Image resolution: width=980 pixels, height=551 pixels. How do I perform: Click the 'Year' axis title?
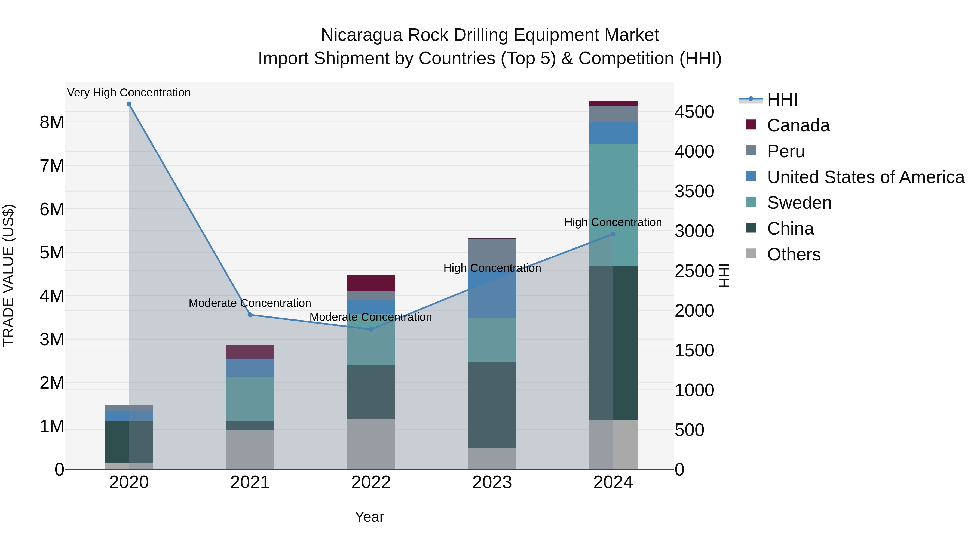point(369,517)
